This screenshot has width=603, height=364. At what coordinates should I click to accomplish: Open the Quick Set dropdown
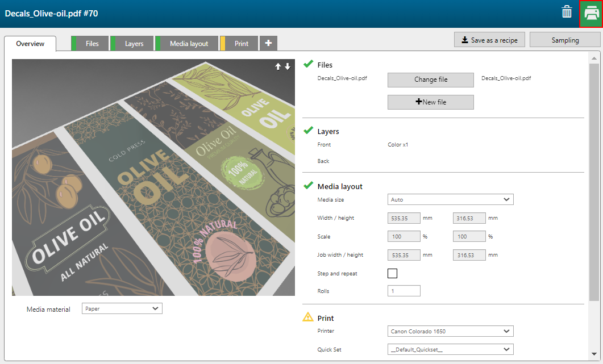[x=450, y=349]
